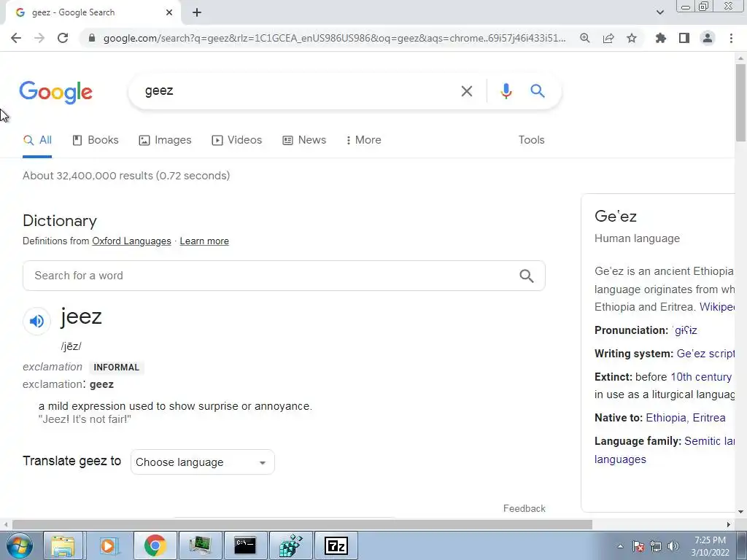
Task: Open the Registry Editor cubes taskbar icon
Action: tap(290, 545)
